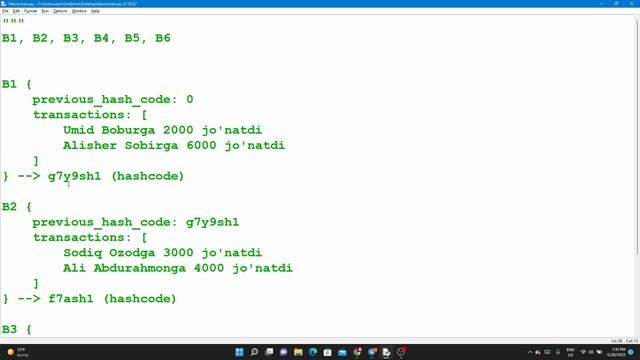Expand the system tray hidden icons

coord(530,352)
